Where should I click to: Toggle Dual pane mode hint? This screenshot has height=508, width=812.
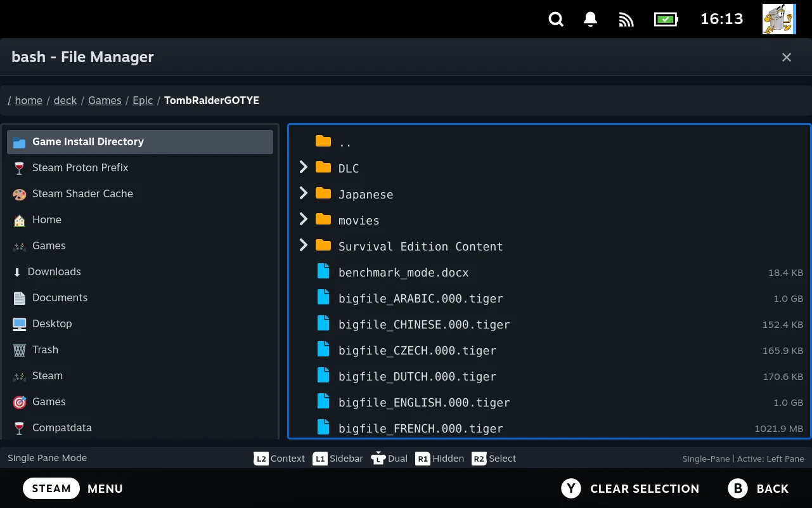coord(389,459)
